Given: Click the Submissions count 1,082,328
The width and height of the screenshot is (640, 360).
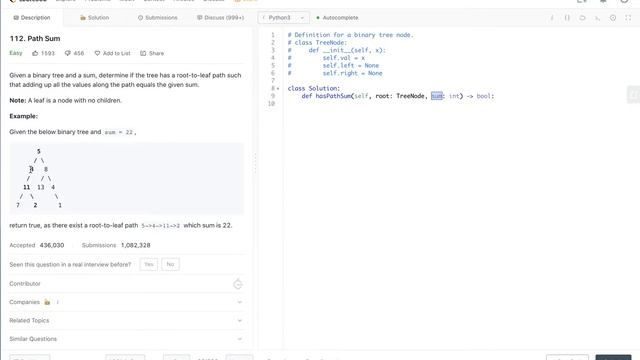Looking at the screenshot, I should pyautogui.click(x=136, y=245).
